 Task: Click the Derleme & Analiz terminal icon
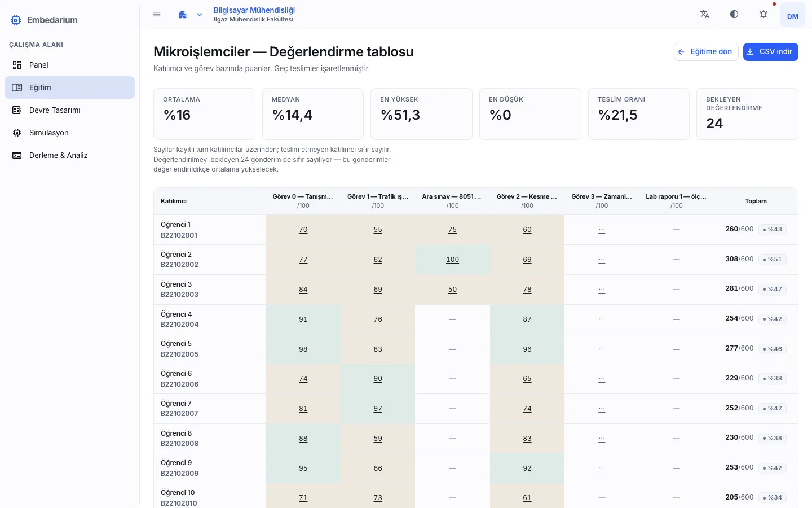pos(17,155)
